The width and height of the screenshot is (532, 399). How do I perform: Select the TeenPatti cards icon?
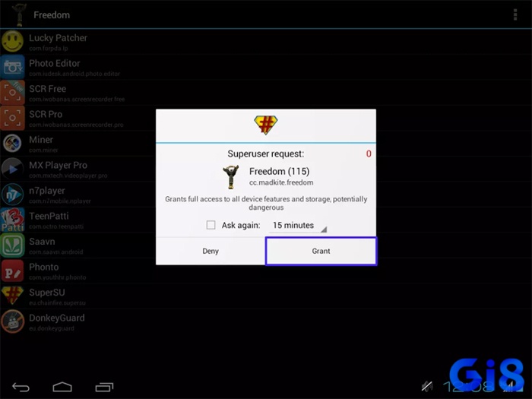[x=13, y=220]
